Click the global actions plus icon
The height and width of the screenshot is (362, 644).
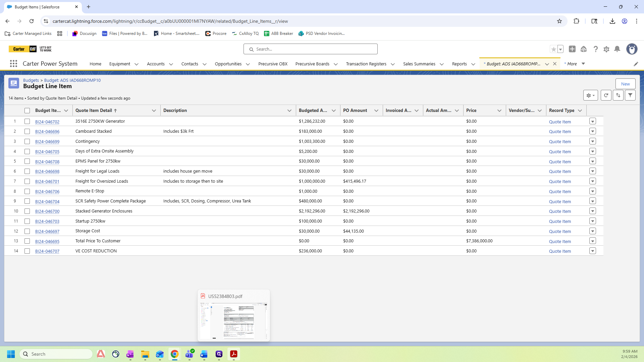point(572,49)
